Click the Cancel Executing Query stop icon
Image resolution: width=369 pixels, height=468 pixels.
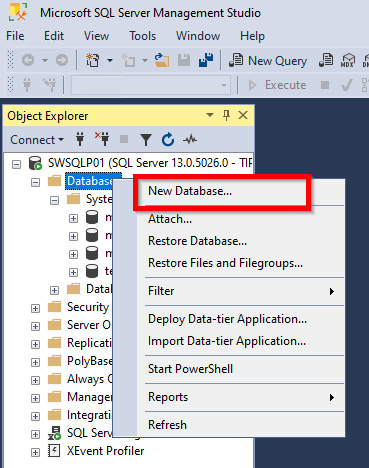click(x=325, y=85)
